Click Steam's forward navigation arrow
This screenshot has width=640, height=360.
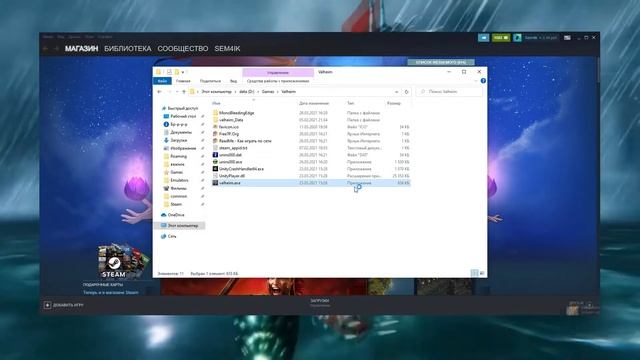[x=56, y=49]
